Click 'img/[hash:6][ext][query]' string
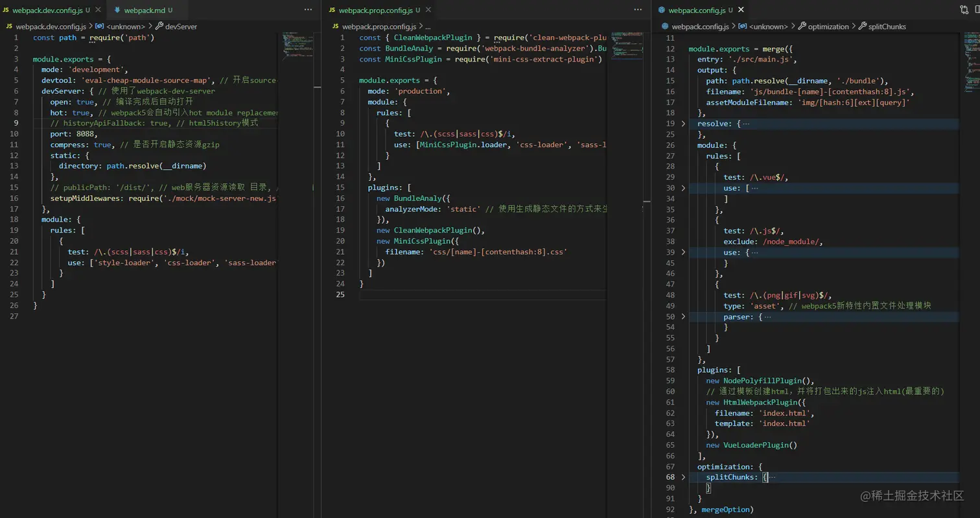The width and height of the screenshot is (980, 518). point(852,102)
